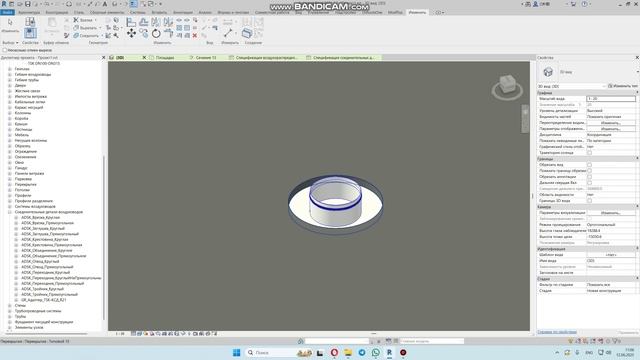Select the Trim/Extend tool
The image size is (640, 360).
click(168, 33)
